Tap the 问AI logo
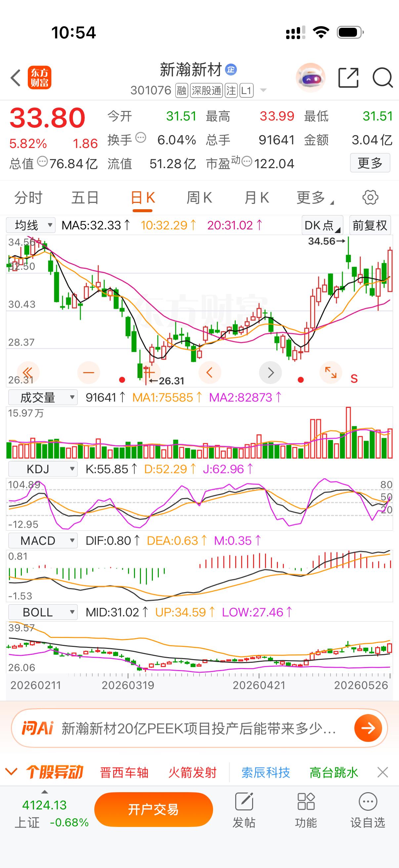 click(x=38, y=728)
